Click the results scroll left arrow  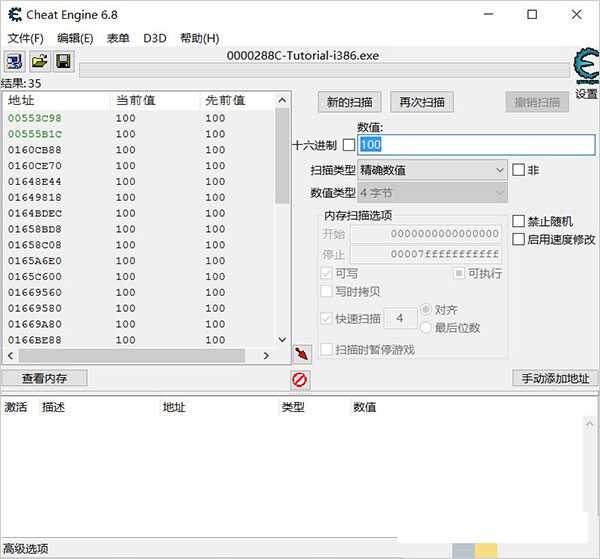(11, 356)
